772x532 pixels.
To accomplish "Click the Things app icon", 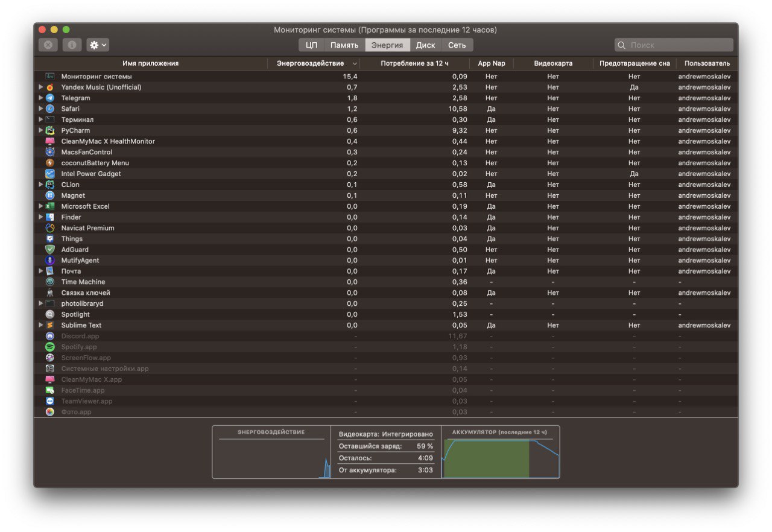I will tap(50, 239).
